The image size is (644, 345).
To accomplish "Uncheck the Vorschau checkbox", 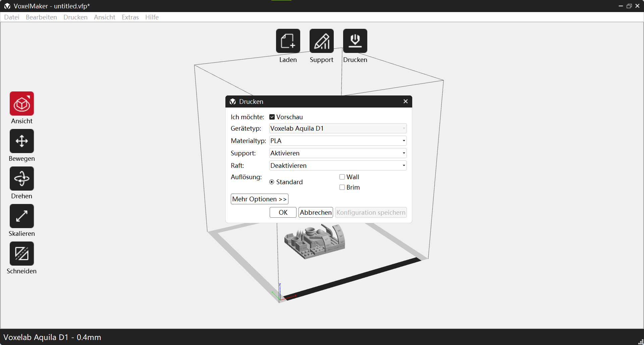I will point(272,117).
